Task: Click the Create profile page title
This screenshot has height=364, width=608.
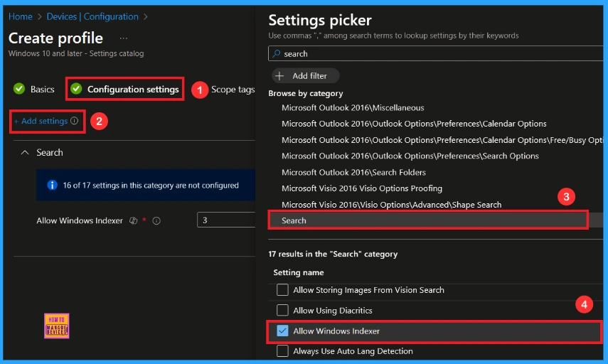Action: (x=56, y=38)
